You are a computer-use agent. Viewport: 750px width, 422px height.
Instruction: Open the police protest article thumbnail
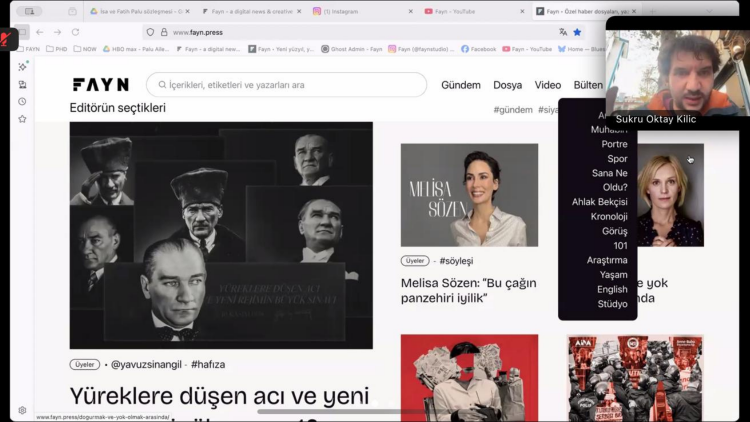635,378
